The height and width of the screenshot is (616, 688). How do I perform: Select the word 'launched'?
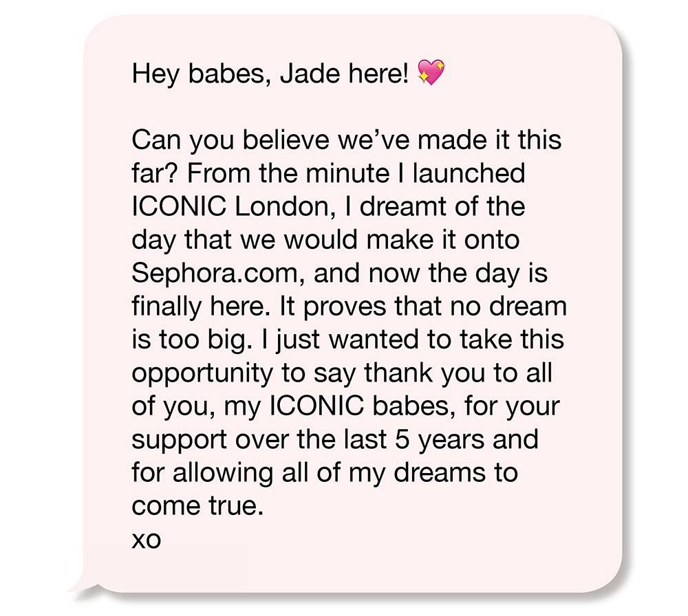point(469,173)
